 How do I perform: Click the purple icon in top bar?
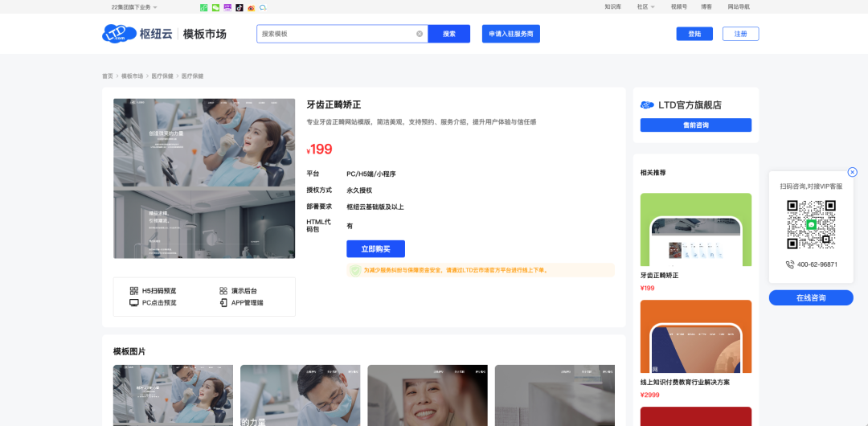click(227, 8)
